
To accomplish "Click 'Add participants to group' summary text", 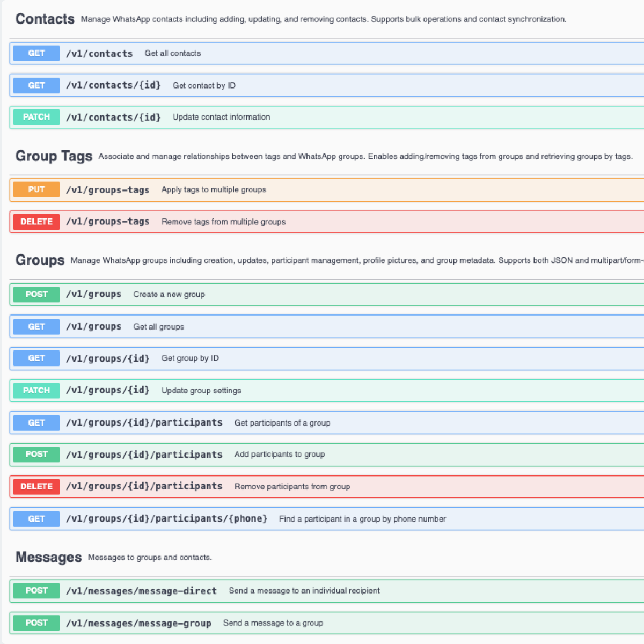I will click(x=280, y=454).
